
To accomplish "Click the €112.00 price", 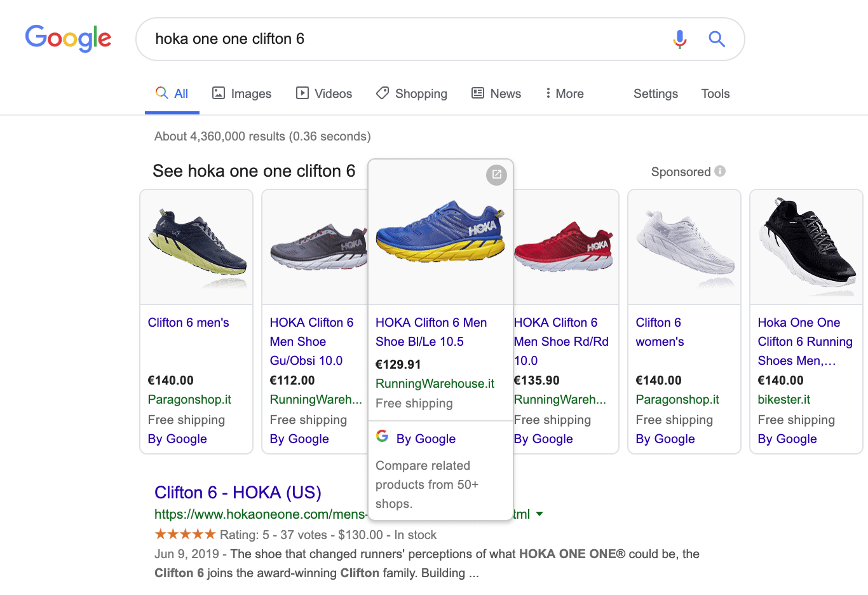I will 292,380.
